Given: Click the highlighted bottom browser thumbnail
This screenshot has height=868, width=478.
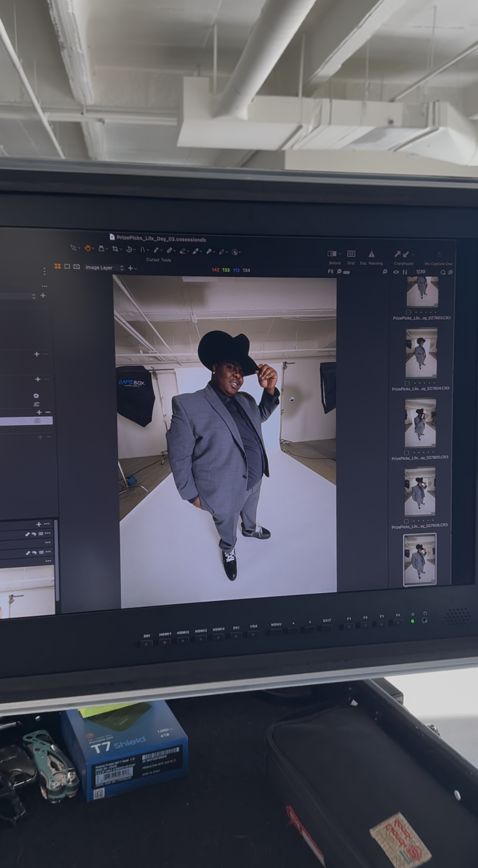Looking at the screenshot, I should (x=420, y=560).
